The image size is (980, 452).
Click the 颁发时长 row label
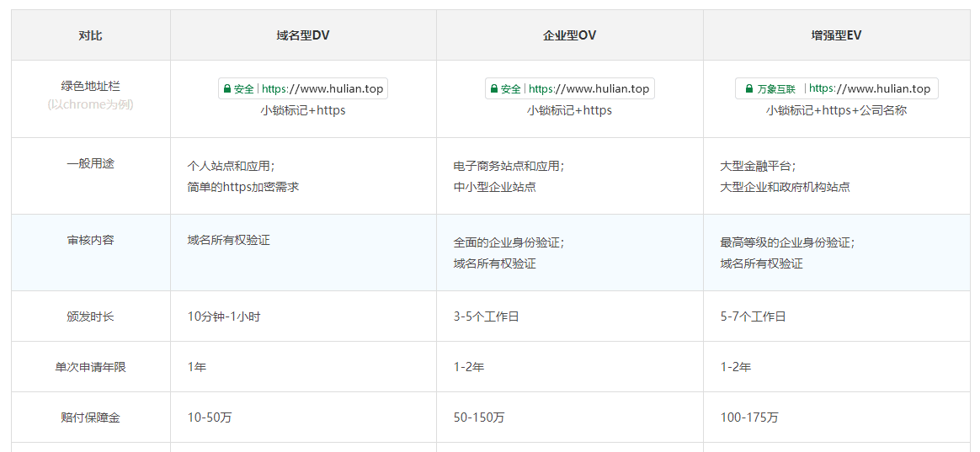pyautogui.click(x=90, y=316)
